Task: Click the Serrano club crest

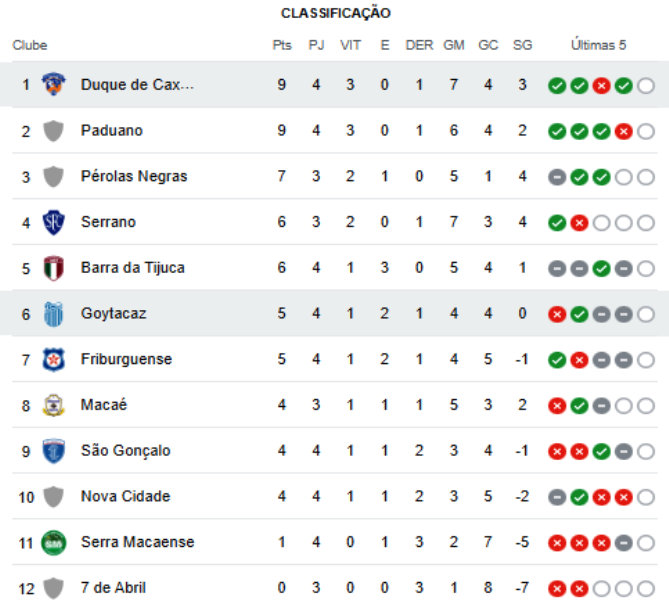Action: click(53, 222)
